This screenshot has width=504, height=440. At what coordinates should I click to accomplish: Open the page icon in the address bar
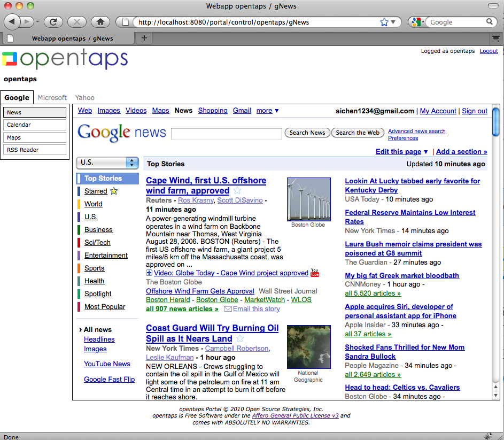tap(126, 22)
